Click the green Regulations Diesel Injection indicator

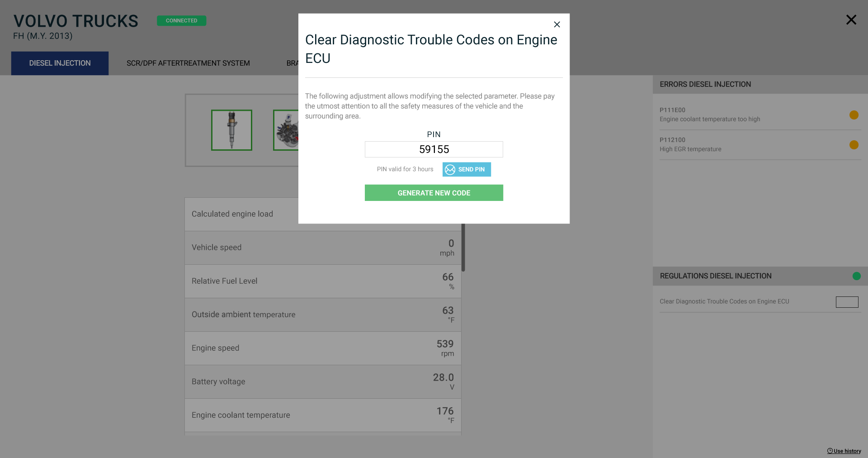856,276
